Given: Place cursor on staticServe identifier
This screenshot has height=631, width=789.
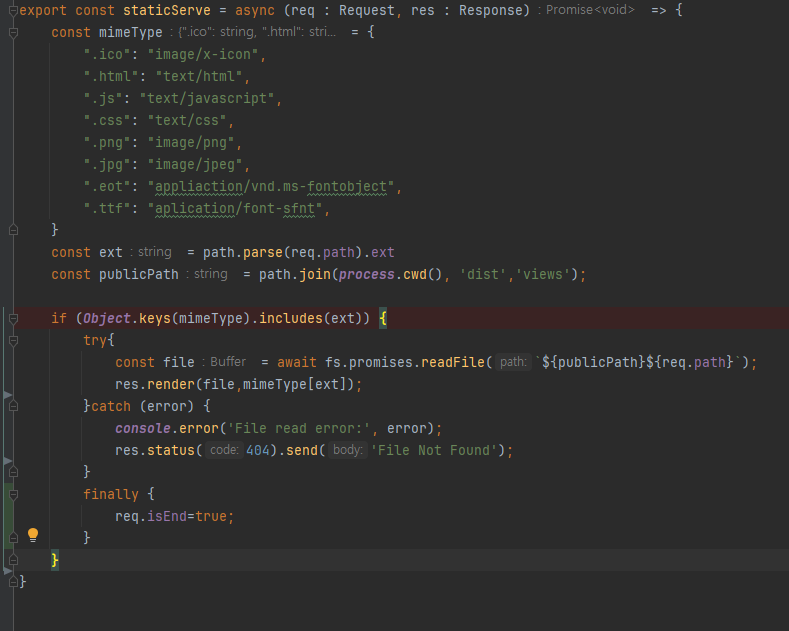Looking at the screenshot, I should click(167, 11).
